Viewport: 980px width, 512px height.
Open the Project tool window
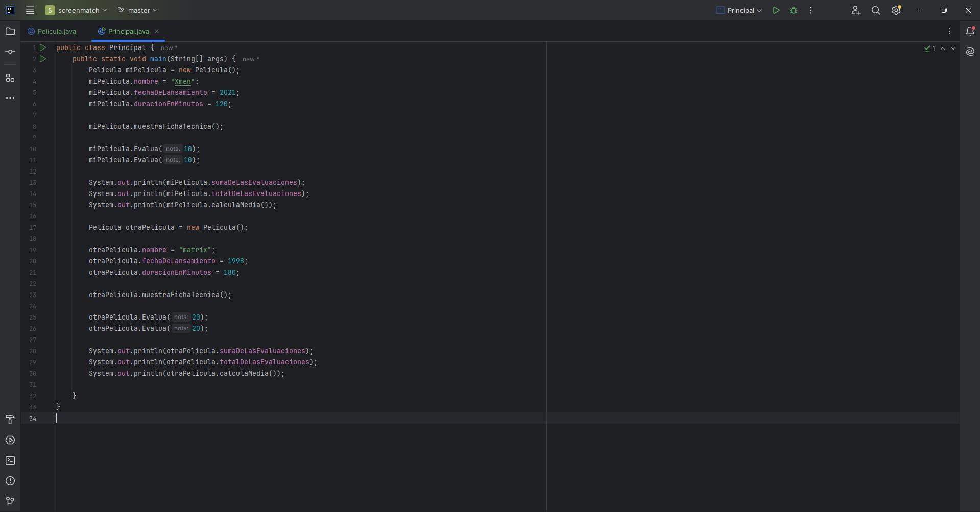point(10,32)
